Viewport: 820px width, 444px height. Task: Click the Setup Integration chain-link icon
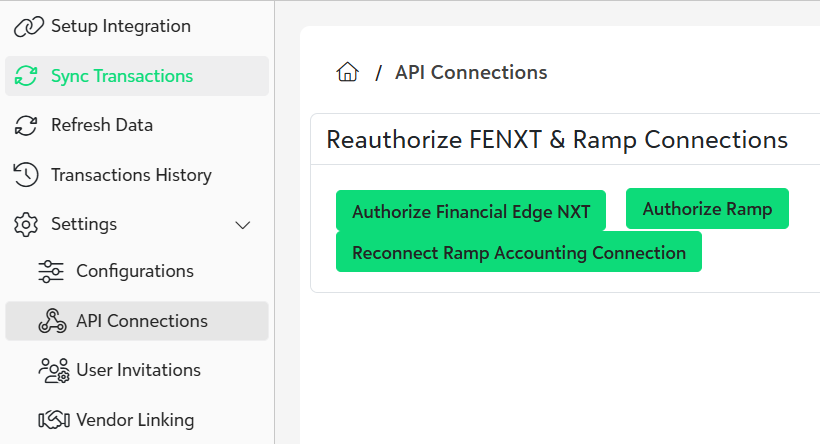coord(28,27)
